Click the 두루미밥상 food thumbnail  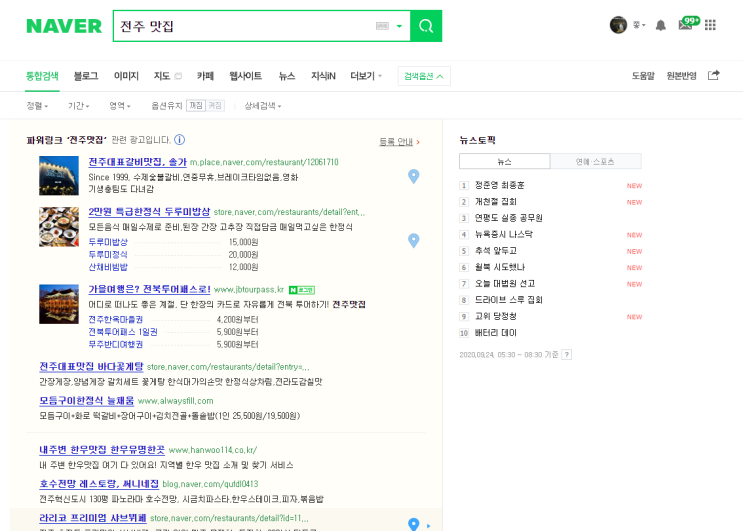59,227
